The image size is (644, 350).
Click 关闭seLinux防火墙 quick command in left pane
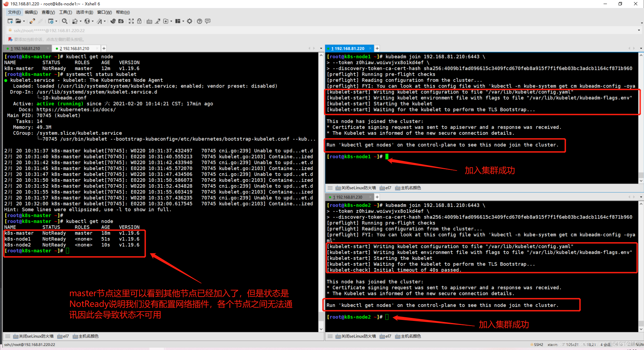33,336
